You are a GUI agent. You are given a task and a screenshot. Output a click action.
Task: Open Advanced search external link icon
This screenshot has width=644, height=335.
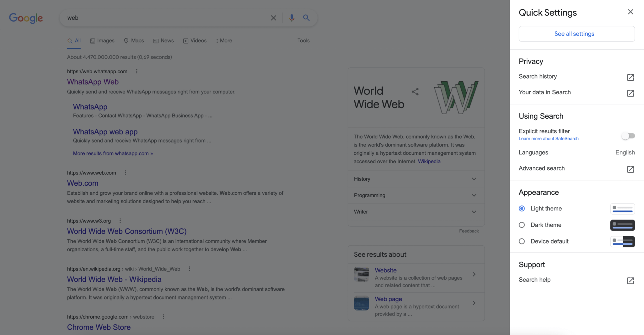(x=630, y=169)
